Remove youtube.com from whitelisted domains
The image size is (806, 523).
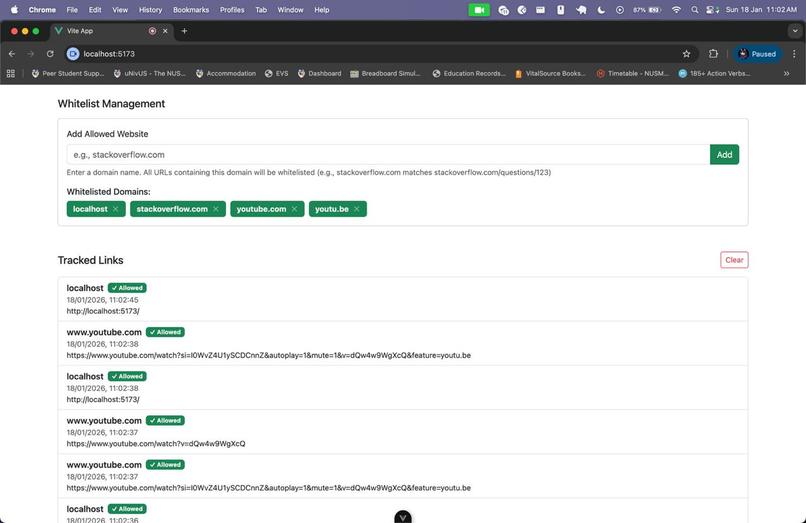[295, 209]
